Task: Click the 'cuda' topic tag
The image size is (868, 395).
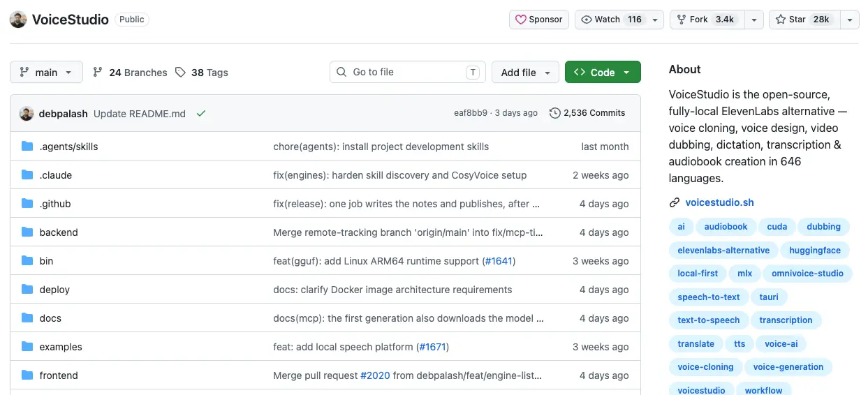Action: click(x=777, y=227)
